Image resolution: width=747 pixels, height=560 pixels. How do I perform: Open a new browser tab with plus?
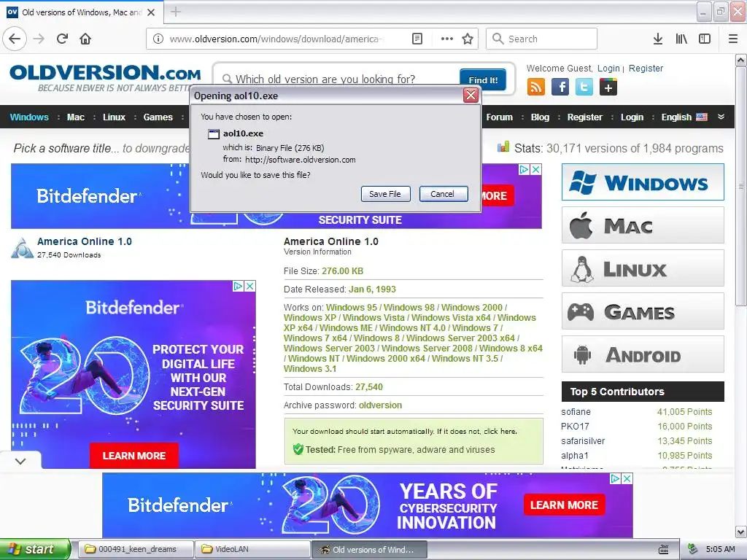pyautogui.click(x=176, y=12)
